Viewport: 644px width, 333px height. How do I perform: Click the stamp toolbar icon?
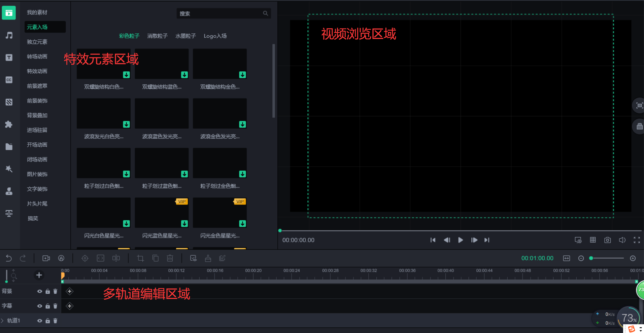coord(208,258)
